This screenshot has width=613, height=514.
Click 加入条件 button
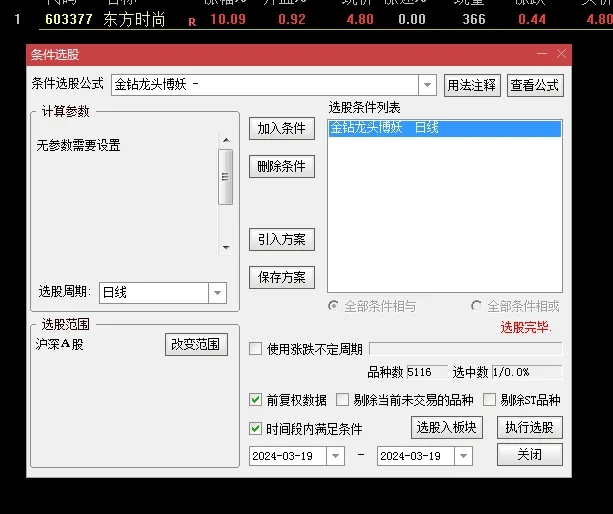click(x=282, y=128)
